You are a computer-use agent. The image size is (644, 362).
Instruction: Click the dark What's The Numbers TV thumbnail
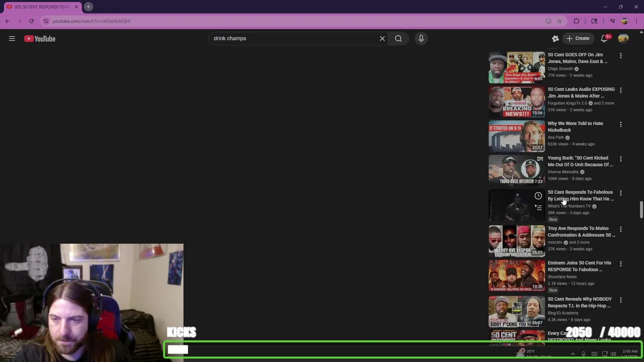point(517,205)
